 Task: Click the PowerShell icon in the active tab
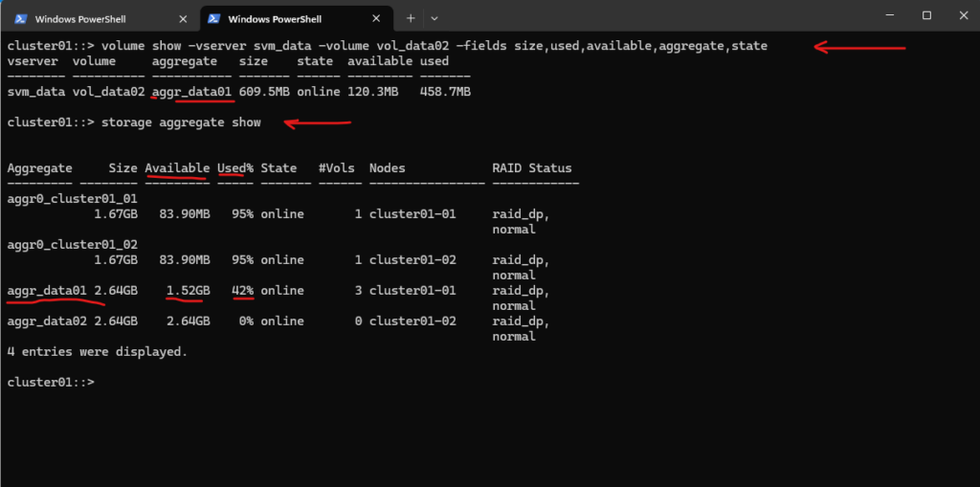pyautogui.click(x=214, y=18)
